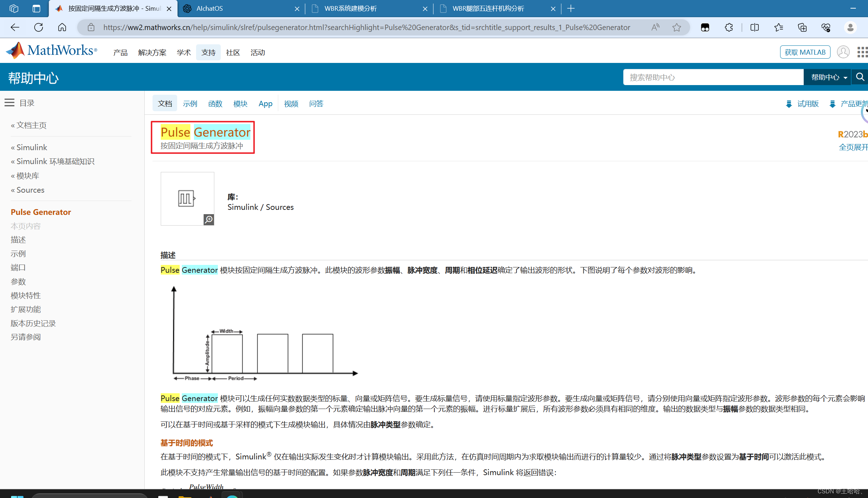Viewport: 868px width, 498px height.
Task: Jump to 模块特性 section in sidebar
Action: click(x=26, y=295)
